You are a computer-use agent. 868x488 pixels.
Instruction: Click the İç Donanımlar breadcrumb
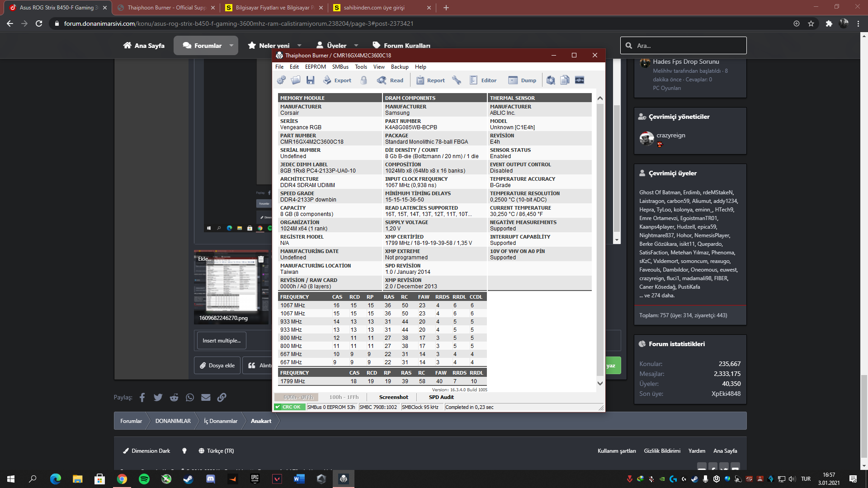click(x=221, y=421)
